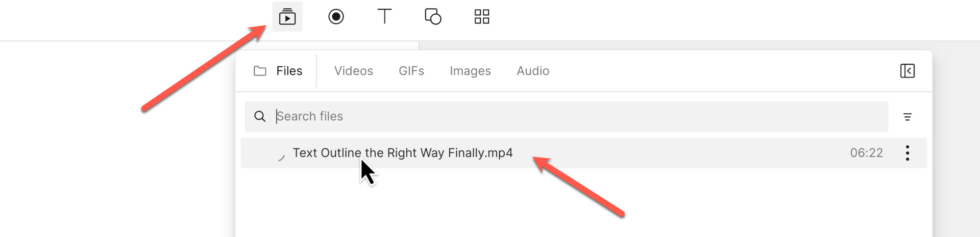Click the folder icon beside Files
Image resolution: width=980 pixels, height=237 pixels.
coord(260,71)
